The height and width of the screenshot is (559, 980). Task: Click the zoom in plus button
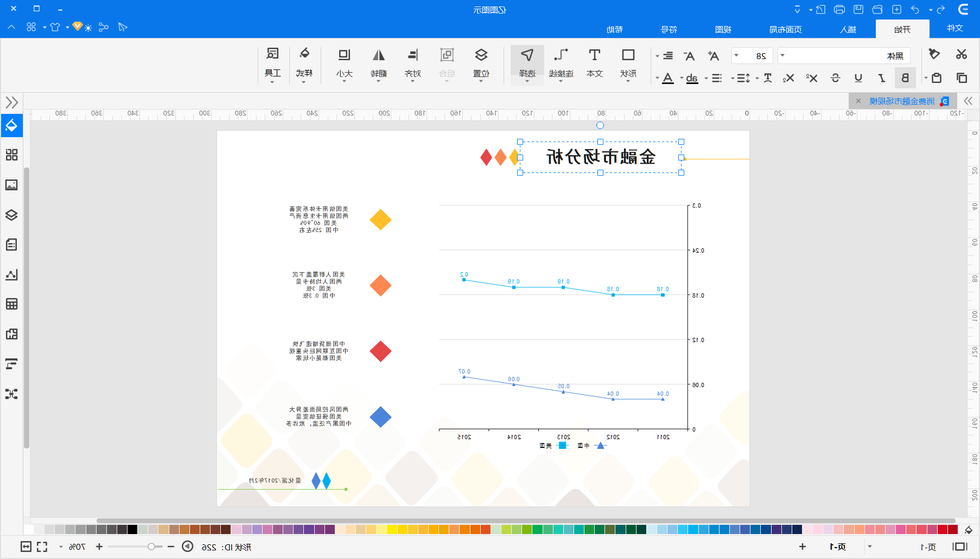99,547
